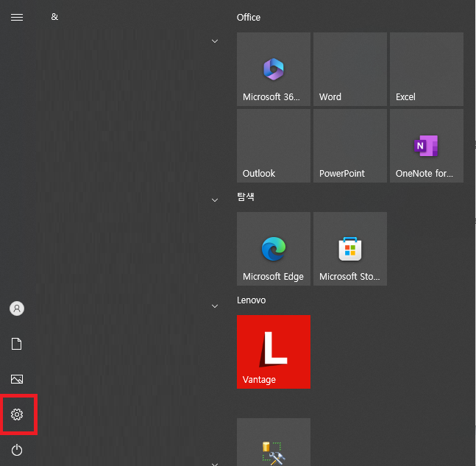The height and width of the screenshot is (466, 476).
Task: Click the Power button icon
Action: pyautogui.click(x=17, y=450)
